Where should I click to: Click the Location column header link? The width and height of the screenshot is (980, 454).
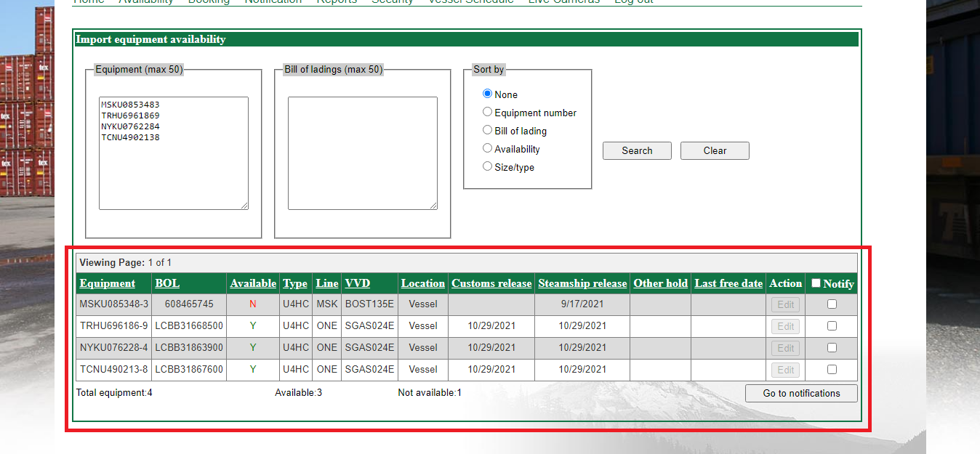pos(423,283)
